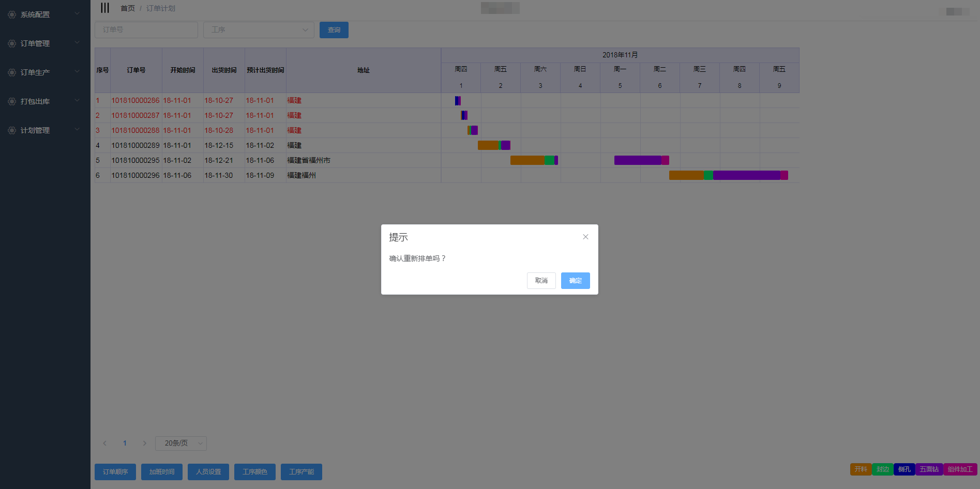Screen dimensions: 980x489
Task: Open 工序颜色 settings button
Action: click(x=255, y=472)
